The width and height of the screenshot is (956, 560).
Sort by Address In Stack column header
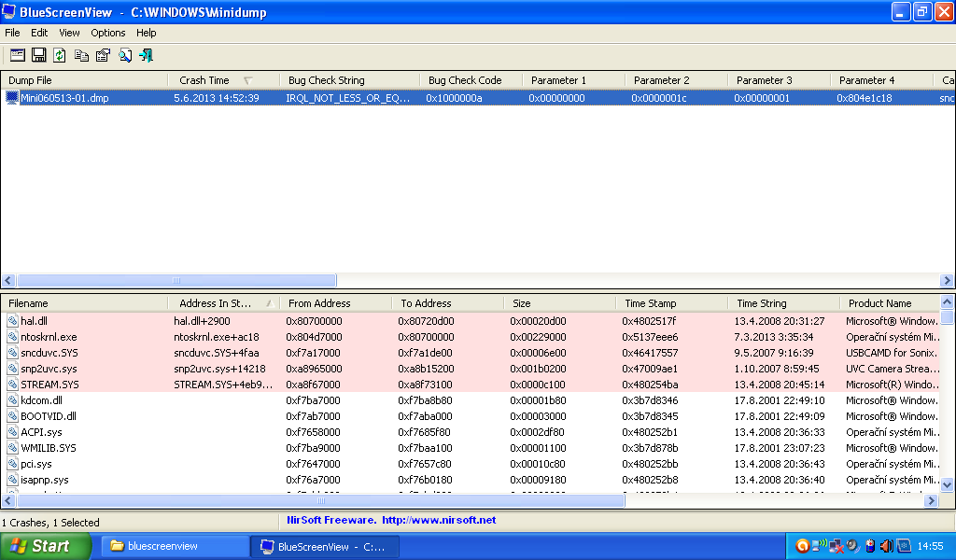pyautogui.click(x=214, y=303)
